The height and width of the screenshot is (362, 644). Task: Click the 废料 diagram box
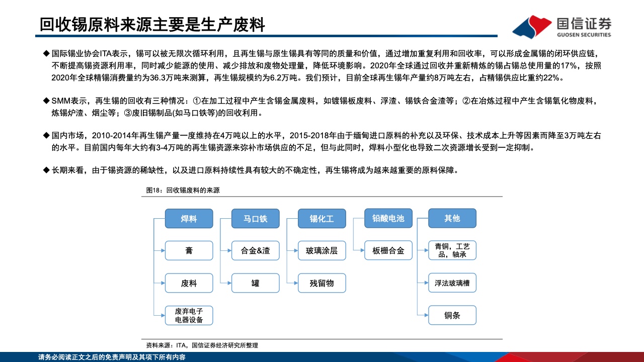point(189,283)
